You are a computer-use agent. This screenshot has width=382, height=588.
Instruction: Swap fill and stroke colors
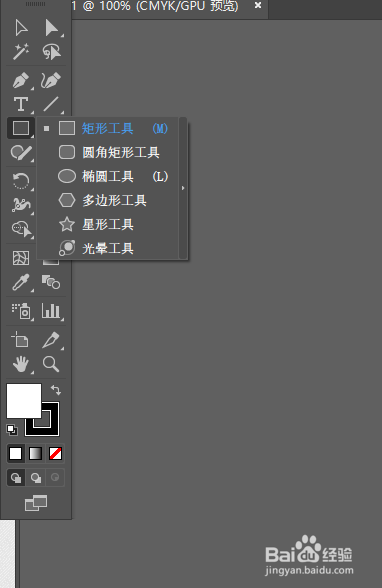(x=56, y=390)
